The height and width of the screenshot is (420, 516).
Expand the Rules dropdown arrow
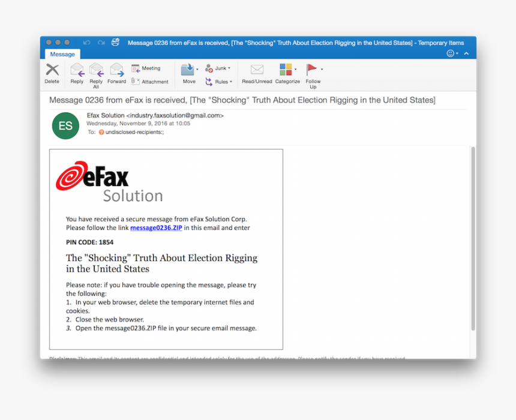pos(230,82)
